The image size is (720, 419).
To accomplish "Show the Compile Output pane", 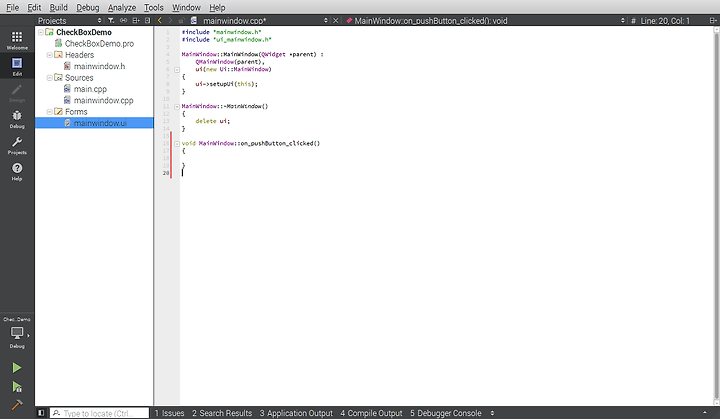I will (x=371, y=413).
